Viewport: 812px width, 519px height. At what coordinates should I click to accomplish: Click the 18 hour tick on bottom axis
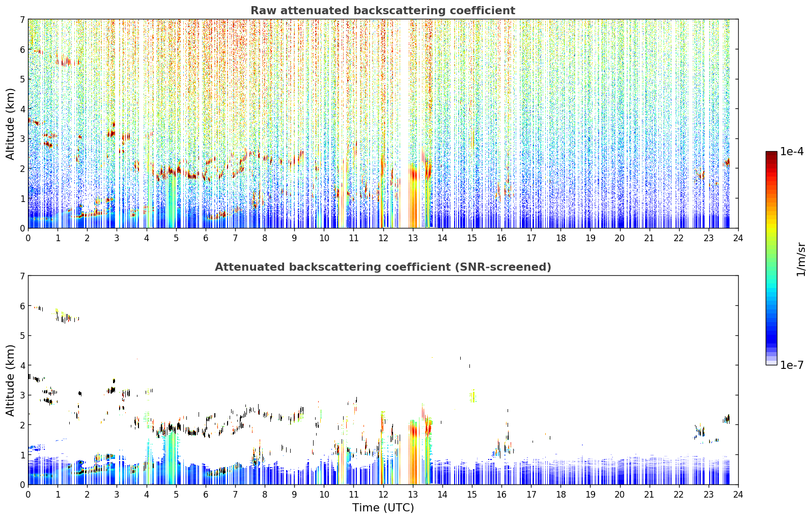(x=561, y=495)
